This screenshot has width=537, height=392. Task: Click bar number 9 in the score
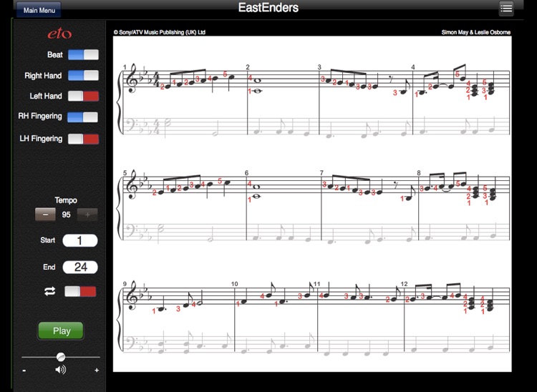pos(125,284)
